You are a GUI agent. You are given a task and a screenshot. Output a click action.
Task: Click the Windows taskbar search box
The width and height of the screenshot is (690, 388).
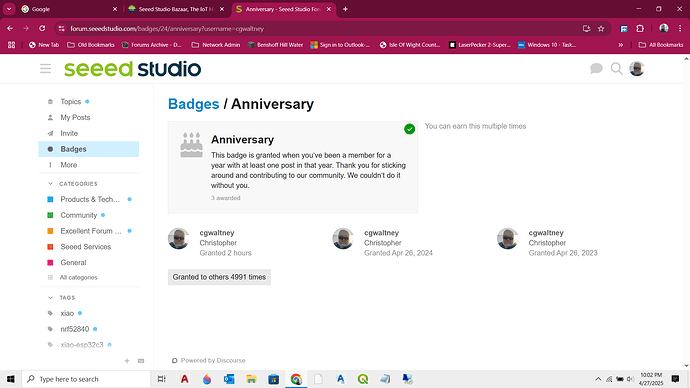click(x=86, y=379)
